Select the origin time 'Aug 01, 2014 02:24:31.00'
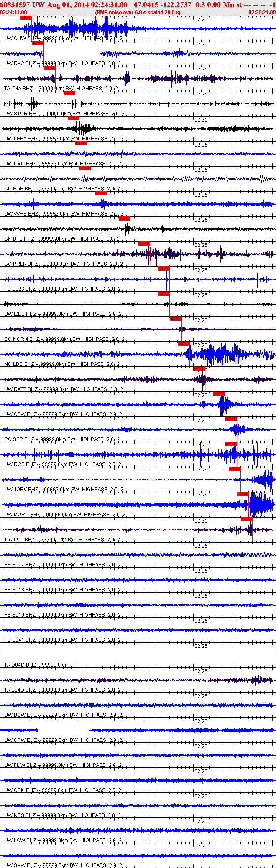This screenshot has height=868, width=276. [x=86, y=5]
